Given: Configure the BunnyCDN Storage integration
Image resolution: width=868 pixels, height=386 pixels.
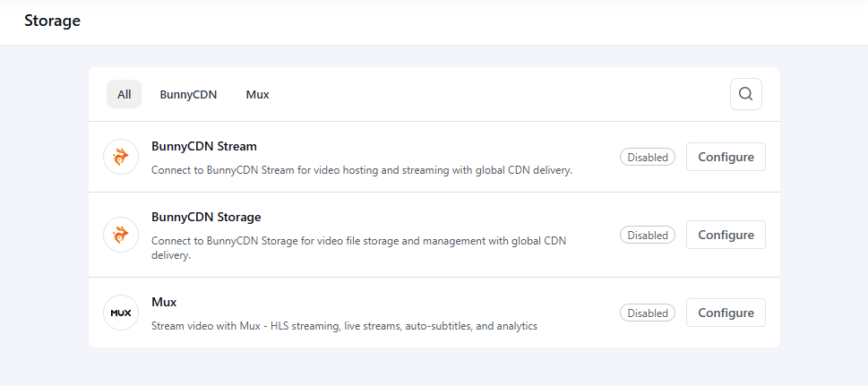Looking at the screenshot, I should point(726,235).
